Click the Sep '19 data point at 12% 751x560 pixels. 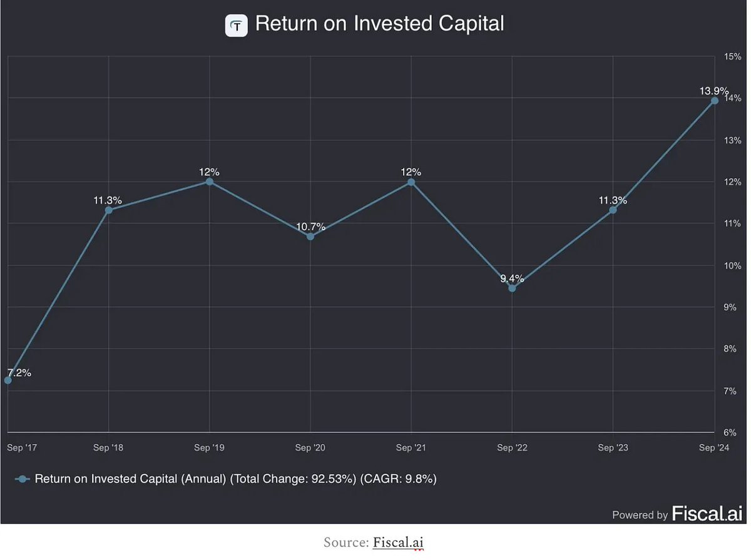coord(210,182)
